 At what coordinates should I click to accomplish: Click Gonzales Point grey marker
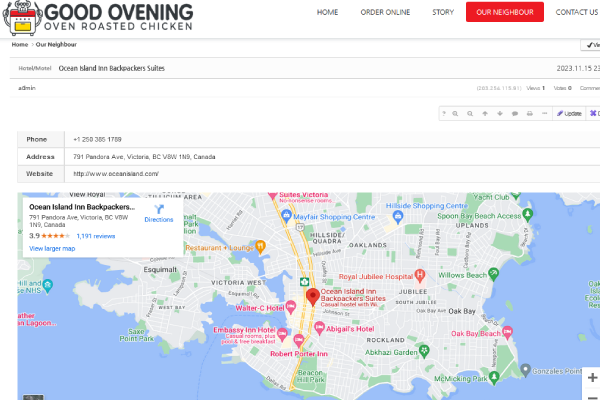pyautogui.click(x=525, y=370)
